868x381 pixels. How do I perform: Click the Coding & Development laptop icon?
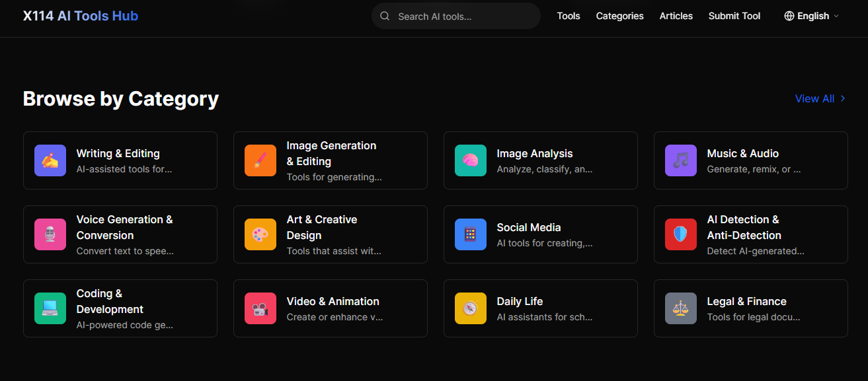(x=50, y=308)
